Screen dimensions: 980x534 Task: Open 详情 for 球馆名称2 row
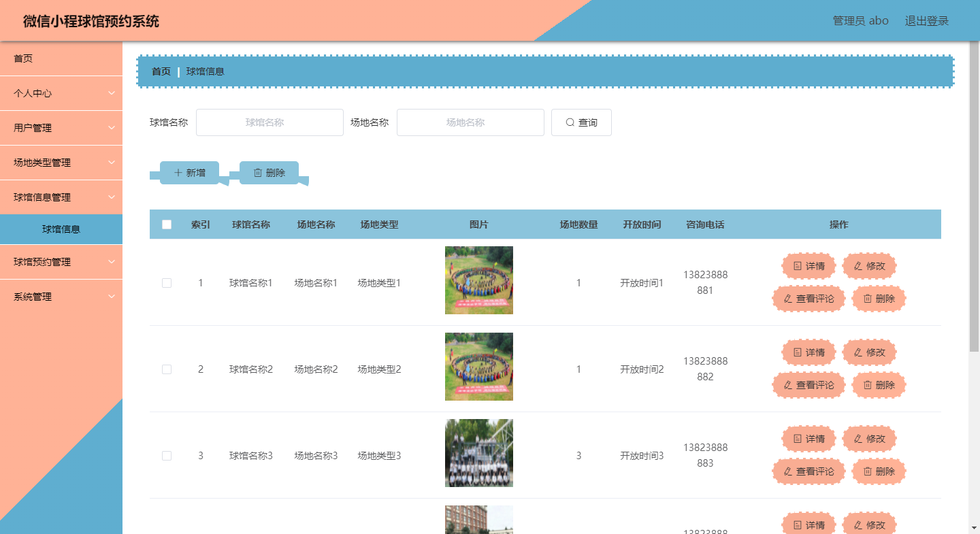tap(808, 352)
